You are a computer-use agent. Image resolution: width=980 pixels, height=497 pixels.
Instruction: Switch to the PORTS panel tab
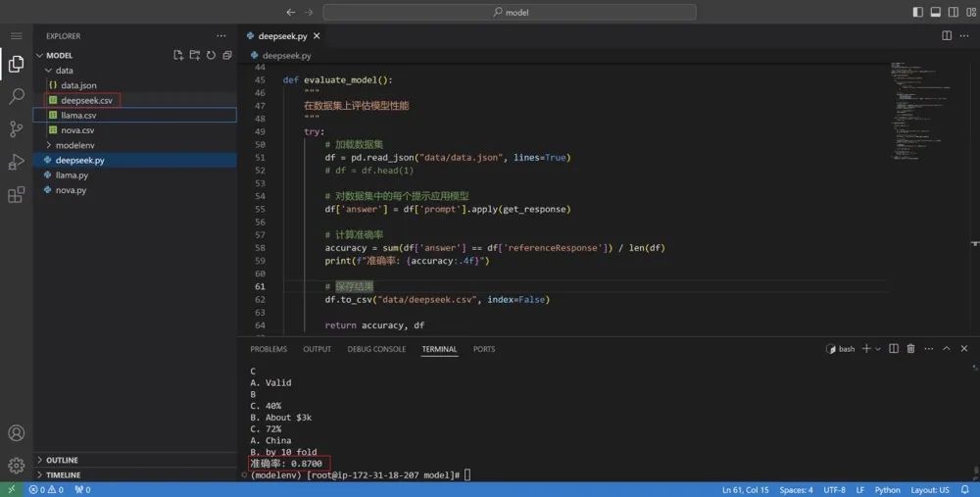click(x=484, y=349)
